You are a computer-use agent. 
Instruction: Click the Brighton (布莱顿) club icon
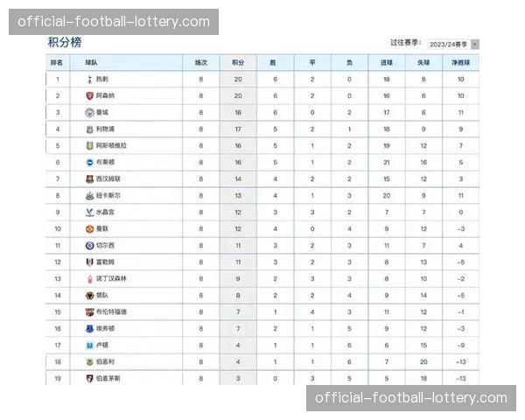tap(89, 163)
